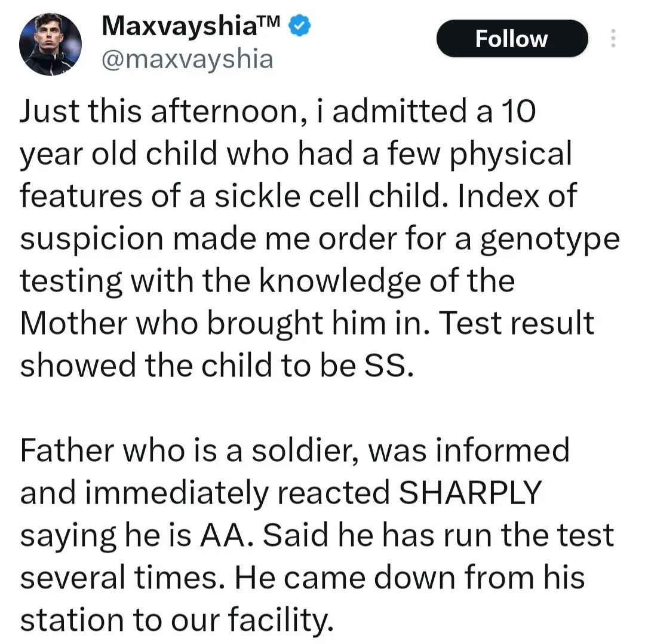Click the line starting 'and immediately reacted'
Viewport: 645px width, 644px height.
(281, 493)
